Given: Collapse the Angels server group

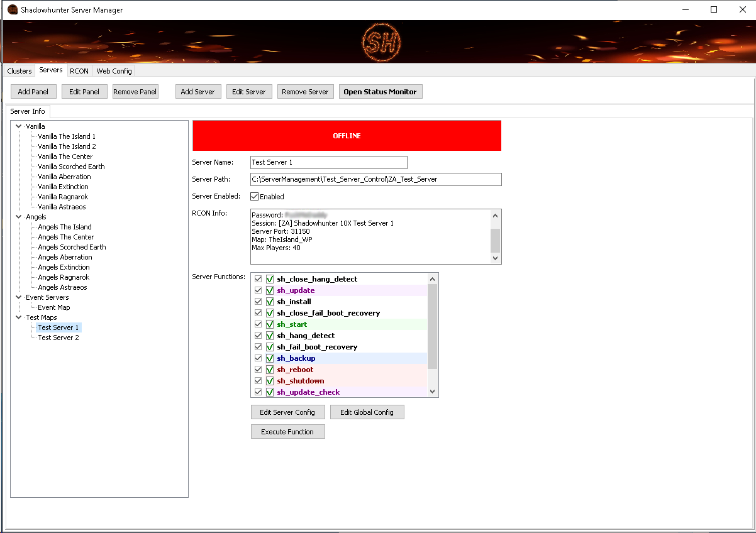Looking at the screenshot, I should (18, 216).
